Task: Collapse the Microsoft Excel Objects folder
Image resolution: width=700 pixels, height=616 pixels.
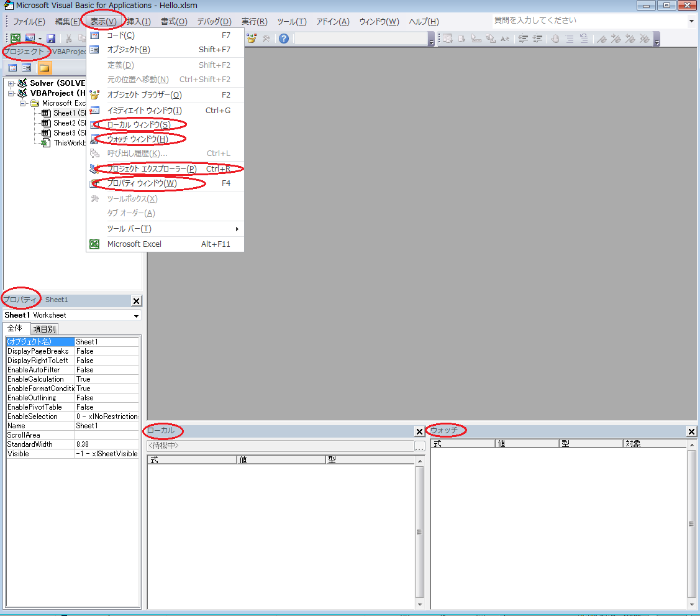Action: click(x=23, y=103)
